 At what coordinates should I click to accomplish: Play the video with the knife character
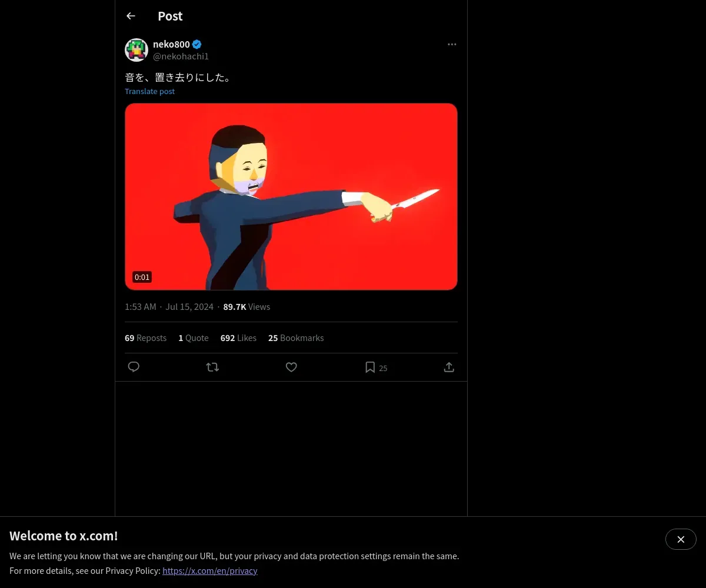point(291,196)
